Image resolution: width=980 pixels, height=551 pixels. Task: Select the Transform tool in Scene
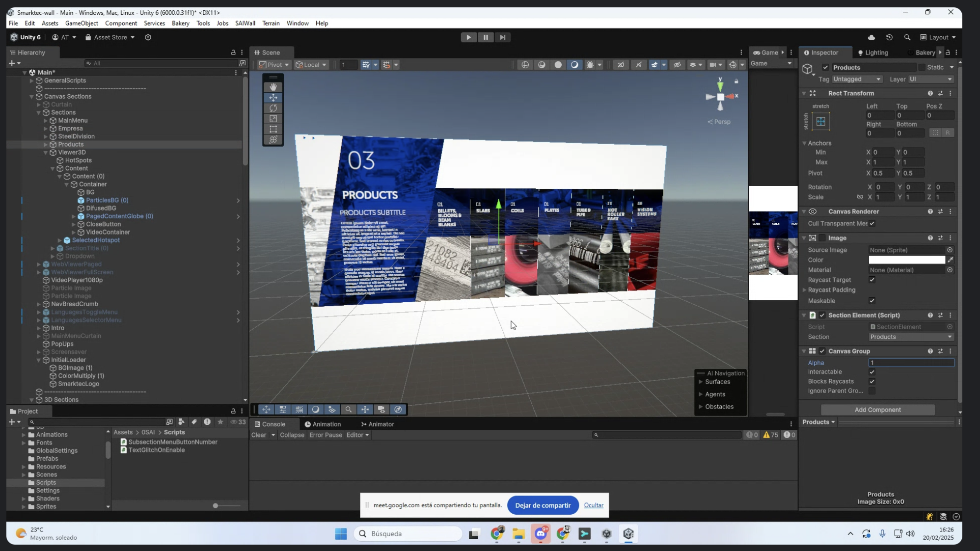click(x=273, y=139)
